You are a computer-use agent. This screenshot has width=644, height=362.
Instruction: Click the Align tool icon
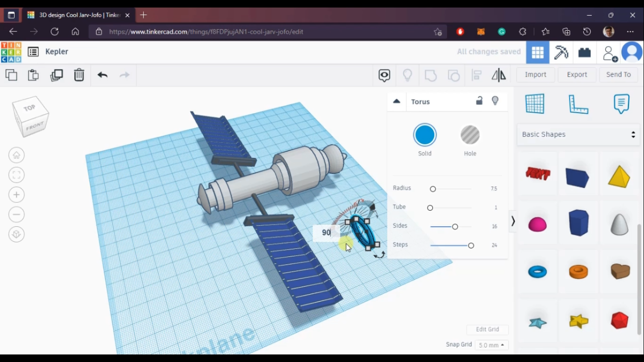477,75
